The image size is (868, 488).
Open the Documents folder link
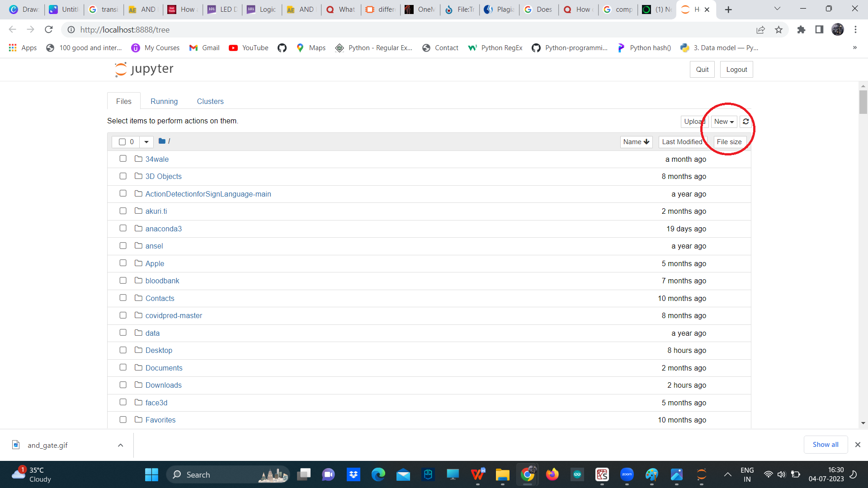click(164, 368)
